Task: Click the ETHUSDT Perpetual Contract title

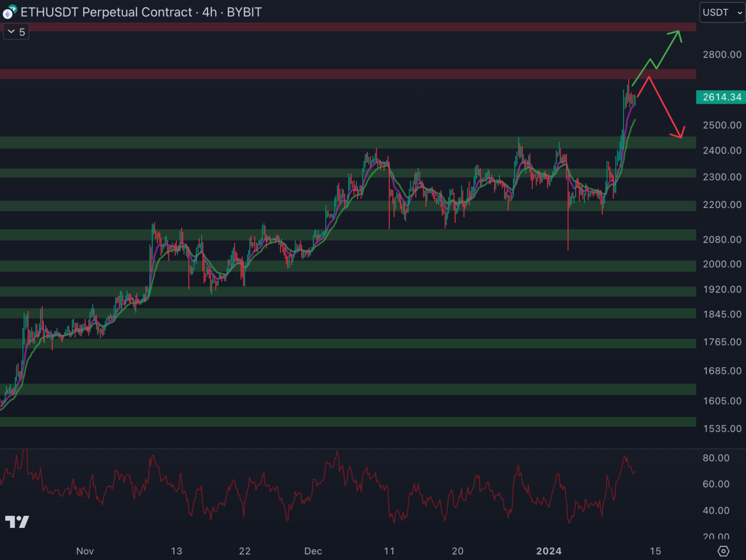Action: (x=106, y=12)
